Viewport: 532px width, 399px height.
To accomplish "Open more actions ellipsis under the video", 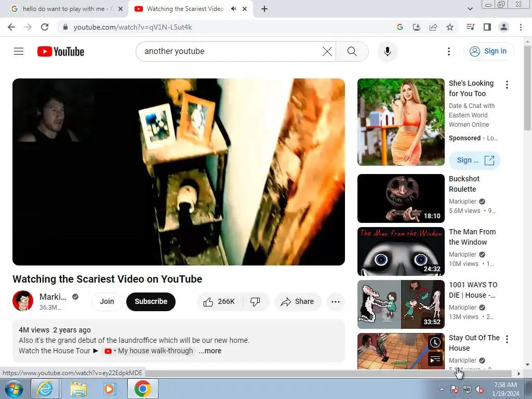I will point(336,302).
